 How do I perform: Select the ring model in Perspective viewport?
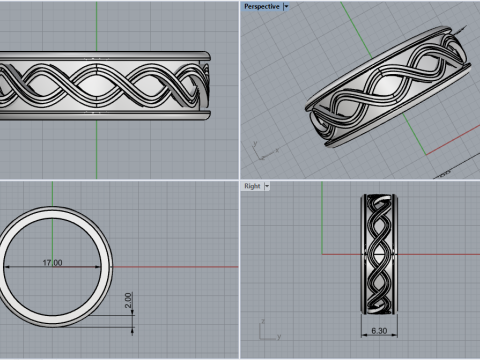pos(388,87)
